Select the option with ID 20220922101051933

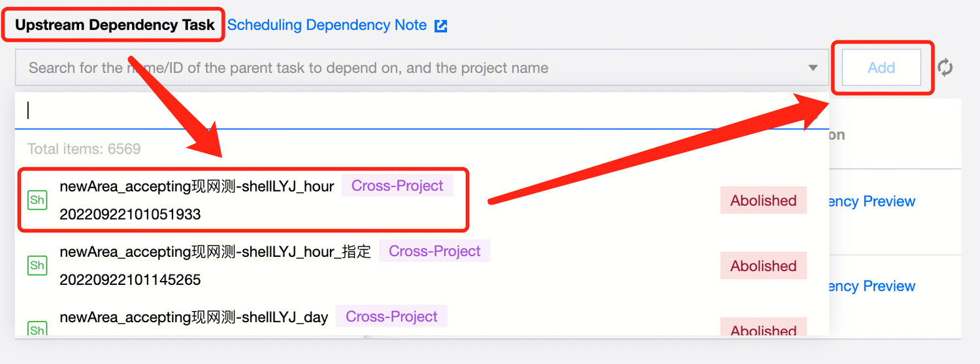pyautogui.click(x=130, y=214)
